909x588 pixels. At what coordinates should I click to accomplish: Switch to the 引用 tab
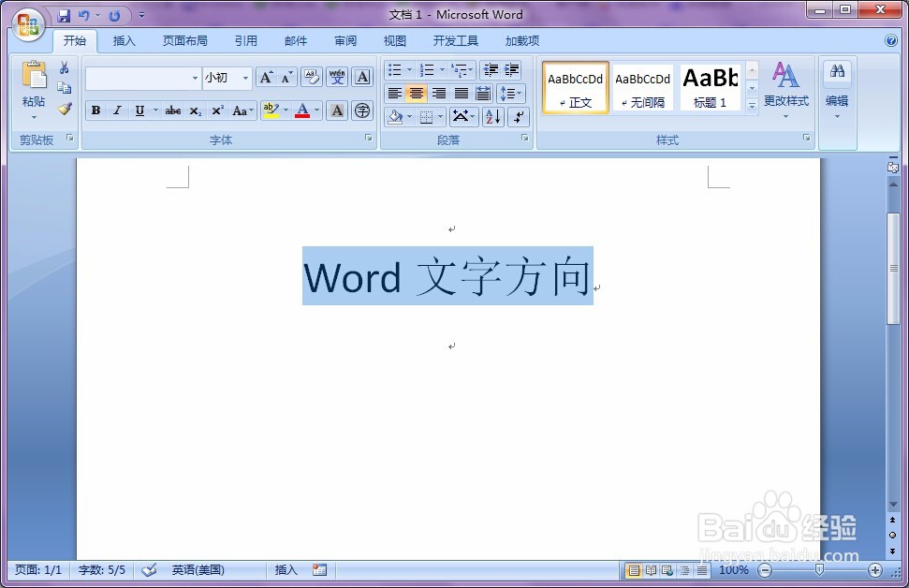246,40
